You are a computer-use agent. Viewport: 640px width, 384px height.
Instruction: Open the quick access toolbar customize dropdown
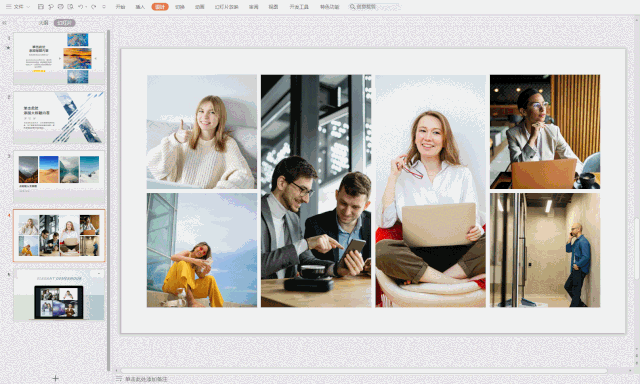coord(104,7)
